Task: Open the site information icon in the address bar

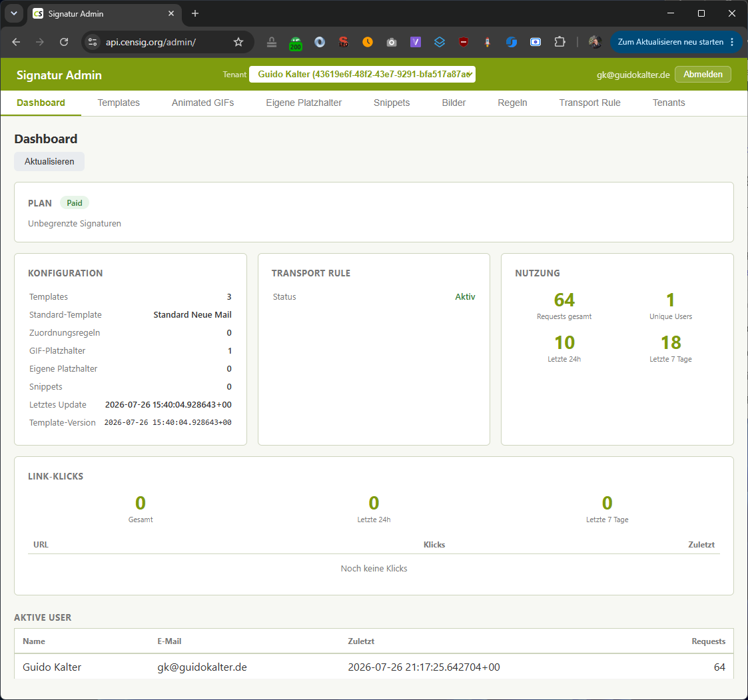Action: tap(93, 42)
